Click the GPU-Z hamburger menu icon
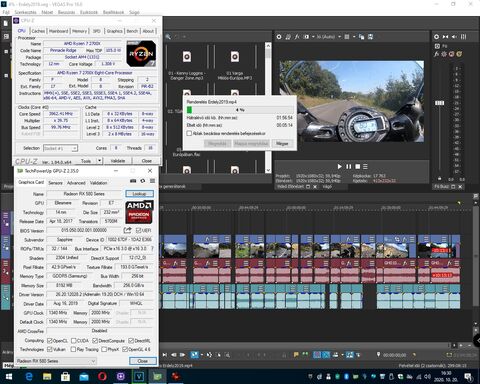The width and height of the screenshot is (480, 384). (x=152, y=181)
